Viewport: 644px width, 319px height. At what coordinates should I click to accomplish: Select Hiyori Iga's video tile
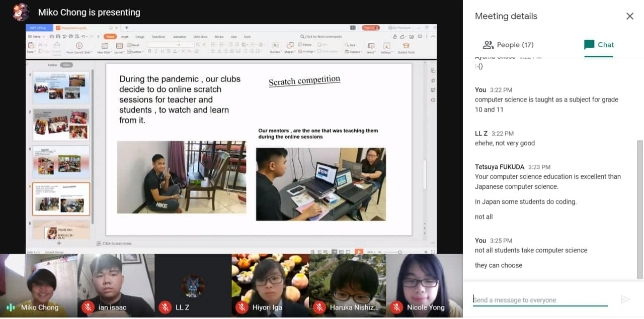pyautogui.click(x=270, y=285)
